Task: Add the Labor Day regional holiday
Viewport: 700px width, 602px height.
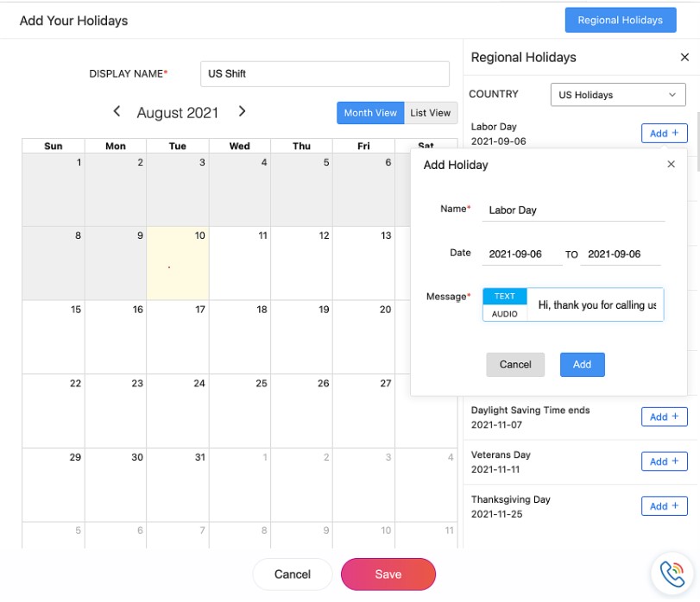Action: click(664, 134)
